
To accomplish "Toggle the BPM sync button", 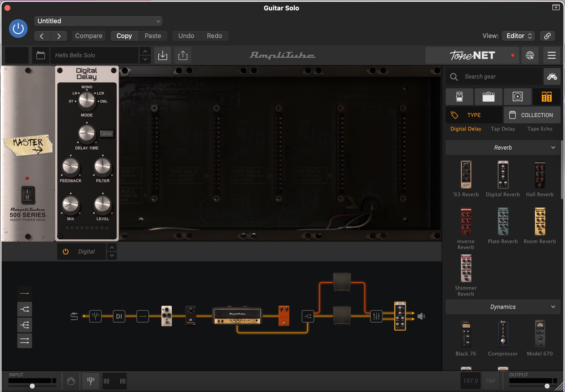I will 107,134.
